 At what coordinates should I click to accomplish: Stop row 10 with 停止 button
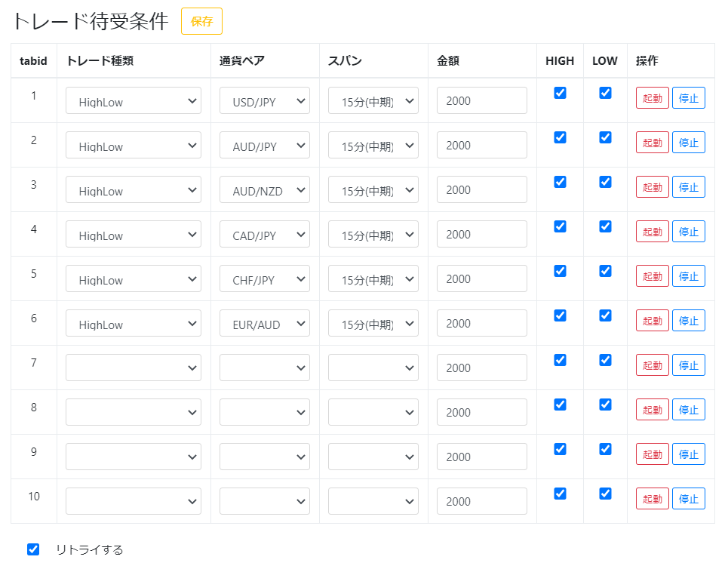tap(688, 499)
